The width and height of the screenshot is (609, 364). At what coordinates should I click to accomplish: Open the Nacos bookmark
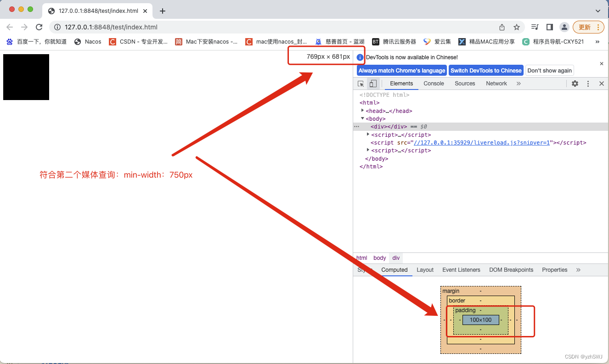[88, 41]
